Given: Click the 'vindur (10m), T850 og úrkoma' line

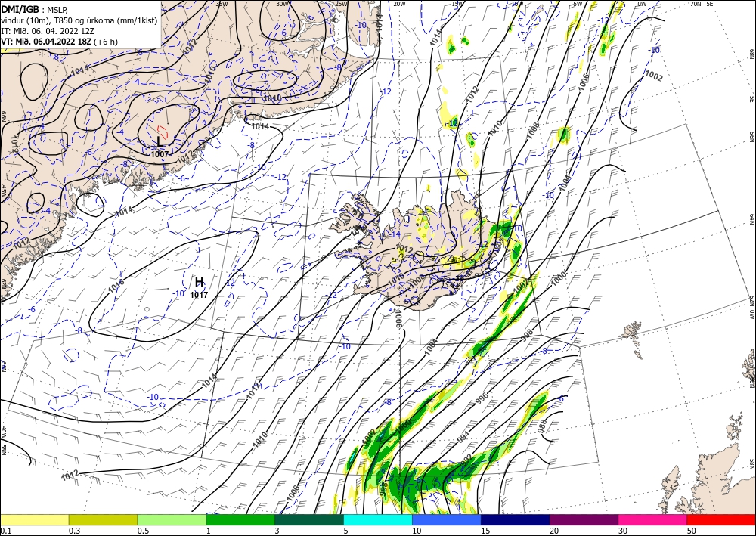Looking at the screenshot, I should pyautogui.click(x=79, y=20).
